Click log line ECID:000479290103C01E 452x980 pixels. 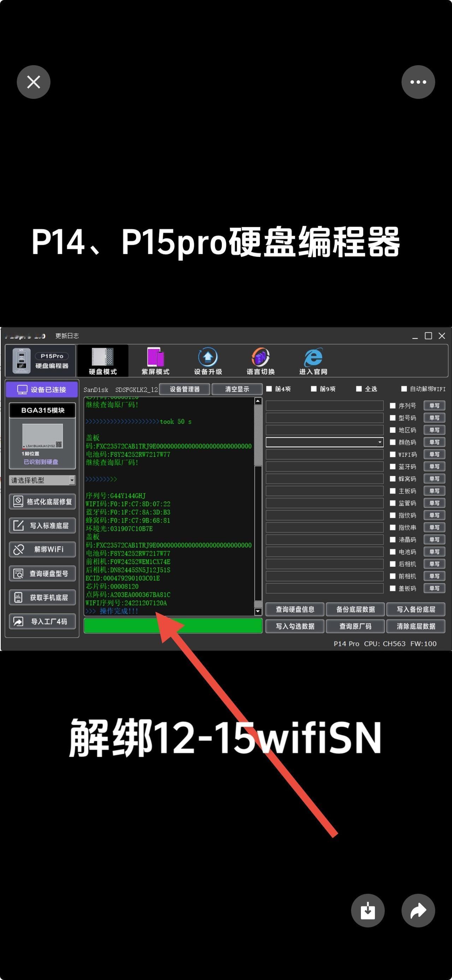pos(123,578)
